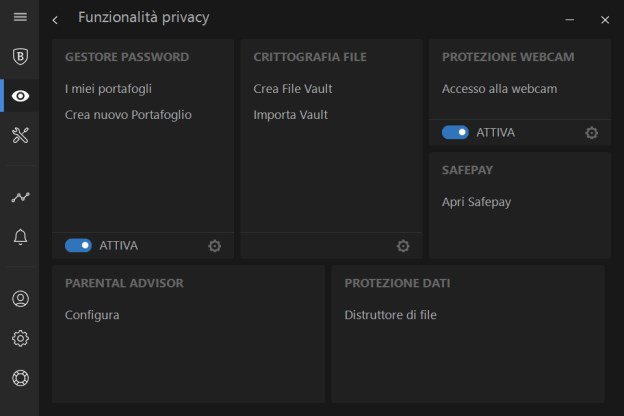This screenshot has height=416, width=624.
Task: Open Crittografia File settings gear
Action: click(403, 246)
